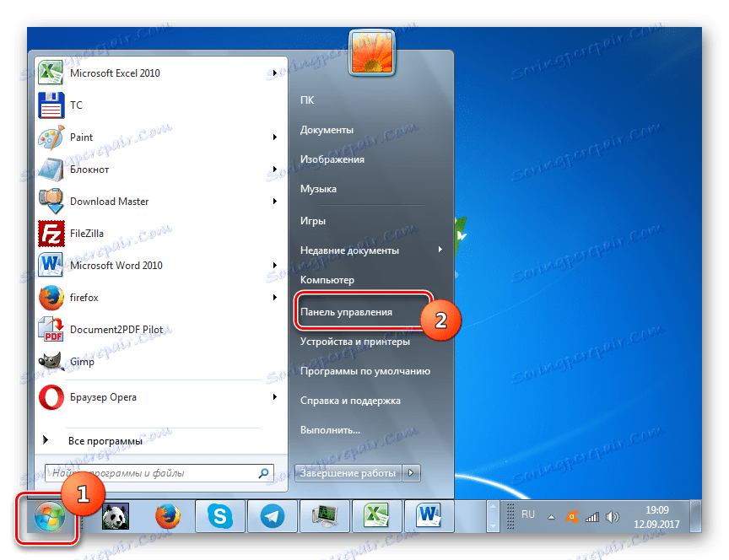Click the Download Master icon
Screen dimensions: 729x560
(x=51, y=202)
